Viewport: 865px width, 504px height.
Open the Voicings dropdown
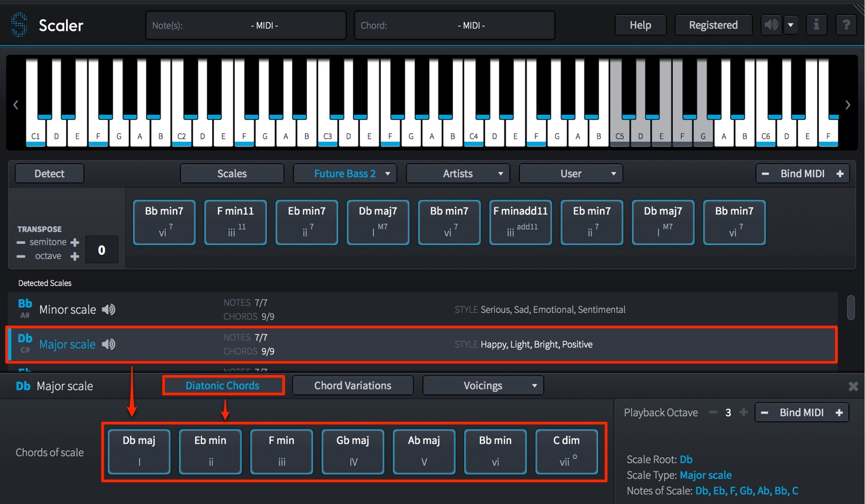click(x=483, y=386)
